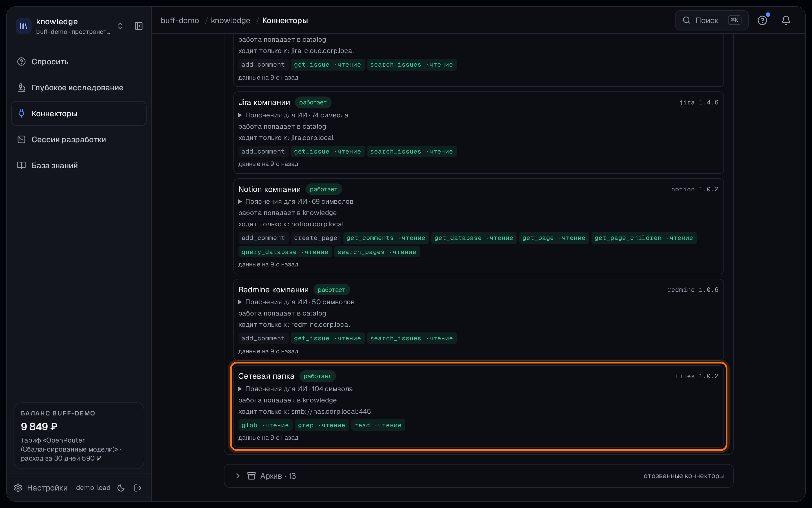
Task: Open the workspace switcher chevrons
Action: click(x=120, y=26)
